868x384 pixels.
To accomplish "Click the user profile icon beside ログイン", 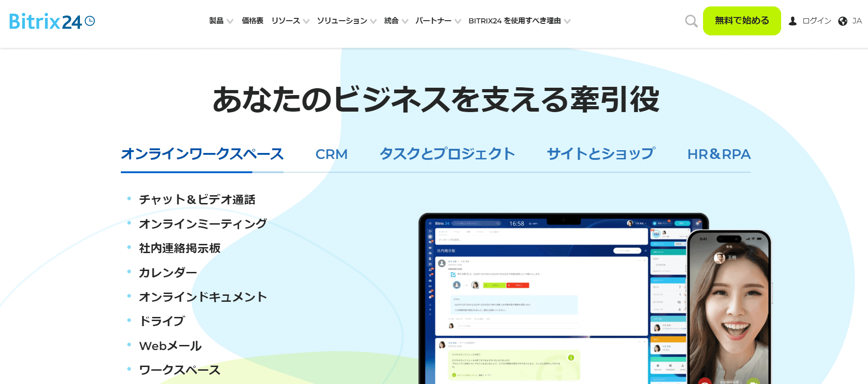I will point(793,21).
